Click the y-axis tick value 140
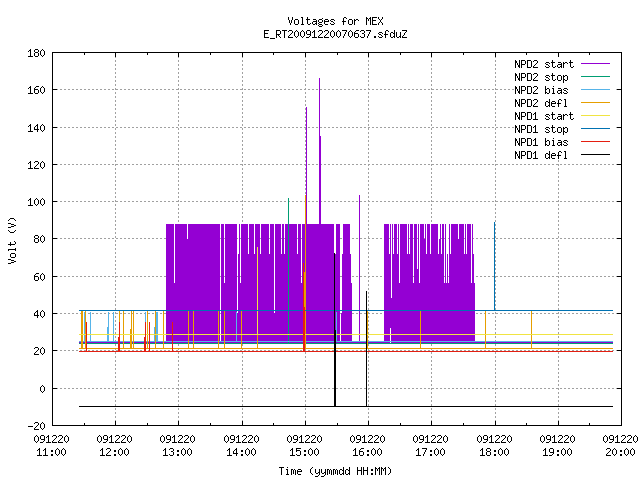Image resolution: width=640 pixels, height=480 pixels. tap(36, 128)
